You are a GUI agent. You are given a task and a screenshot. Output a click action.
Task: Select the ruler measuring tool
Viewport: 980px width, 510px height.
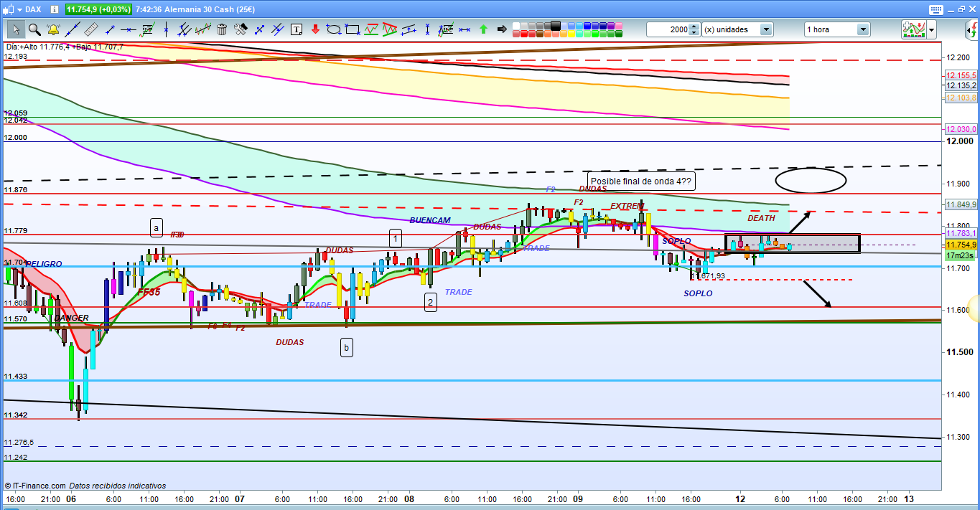90,29
